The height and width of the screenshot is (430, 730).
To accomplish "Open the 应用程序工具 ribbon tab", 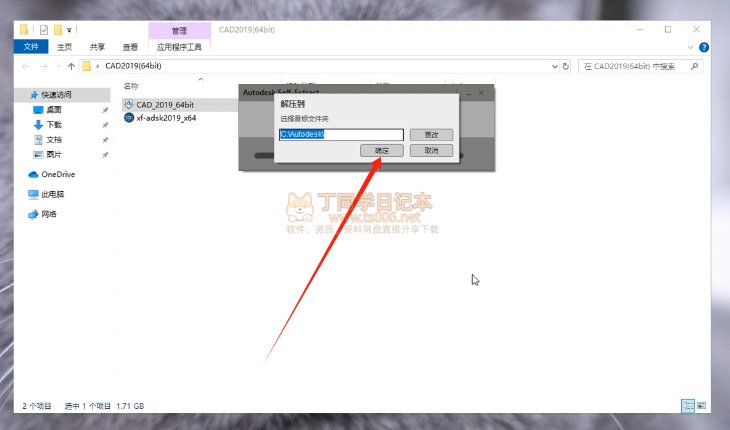I will 179,47.
